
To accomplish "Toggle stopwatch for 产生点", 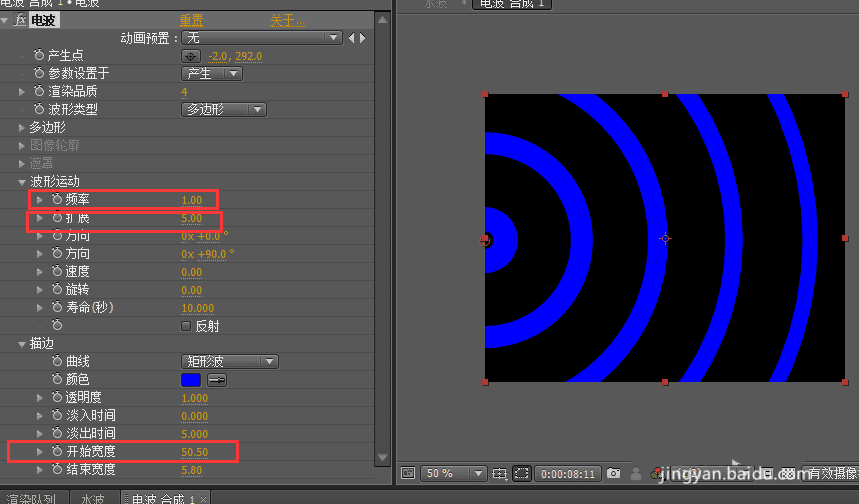I will 39,55.
